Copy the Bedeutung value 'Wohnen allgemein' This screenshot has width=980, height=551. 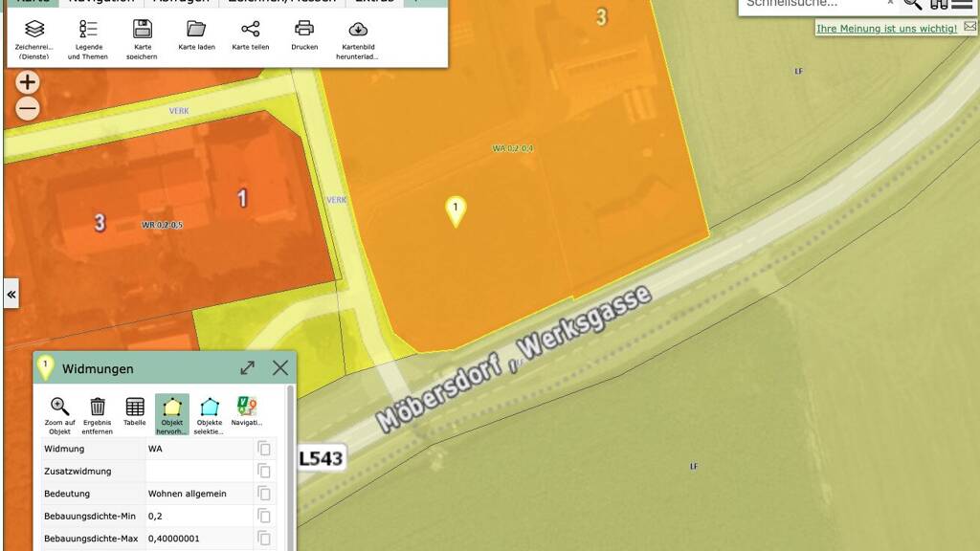click(264, 494)
